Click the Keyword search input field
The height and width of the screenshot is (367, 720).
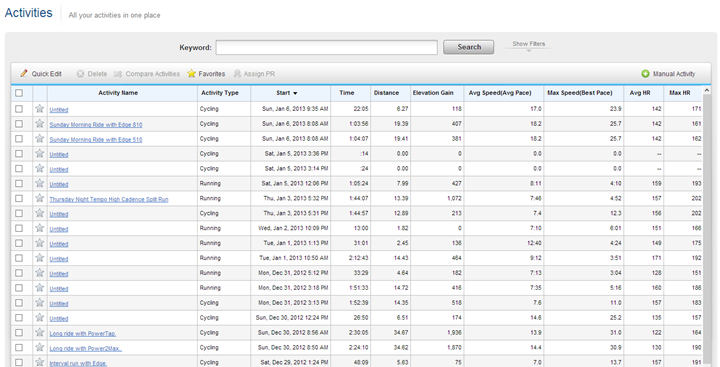tap(326, 47)
